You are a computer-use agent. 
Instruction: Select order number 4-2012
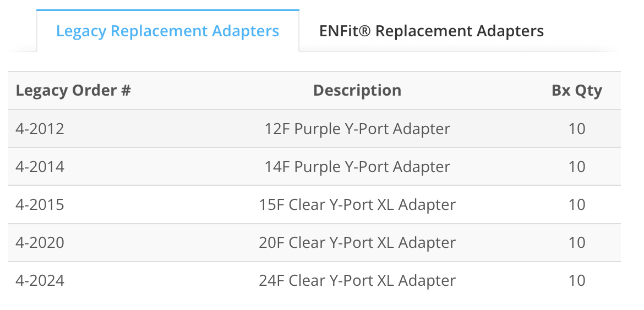coord(40,129)
